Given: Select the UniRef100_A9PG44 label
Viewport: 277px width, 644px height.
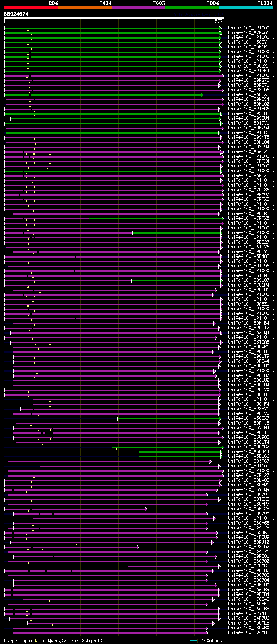Looking at the screenshot, I should [x=248, y=361].
